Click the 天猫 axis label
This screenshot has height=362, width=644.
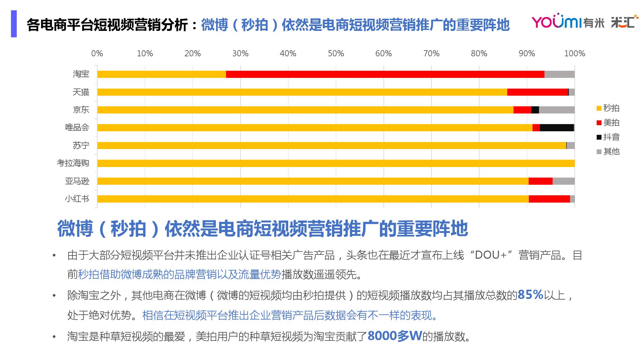click(80, 92)
